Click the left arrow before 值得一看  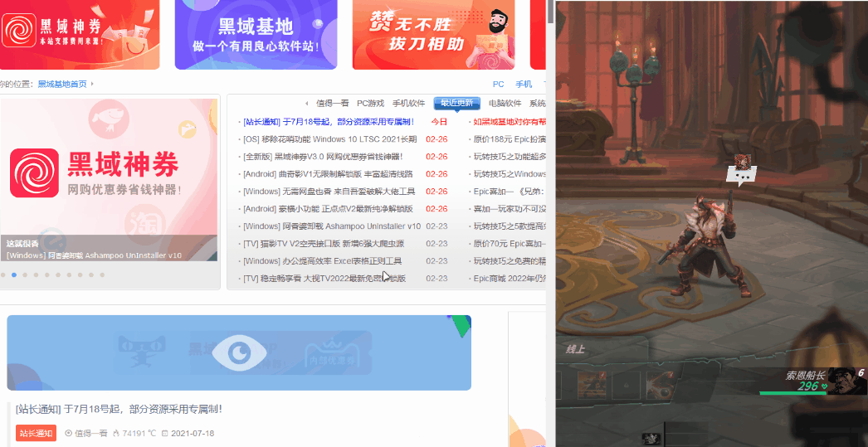pyautogui.click(x=307, y=104)
